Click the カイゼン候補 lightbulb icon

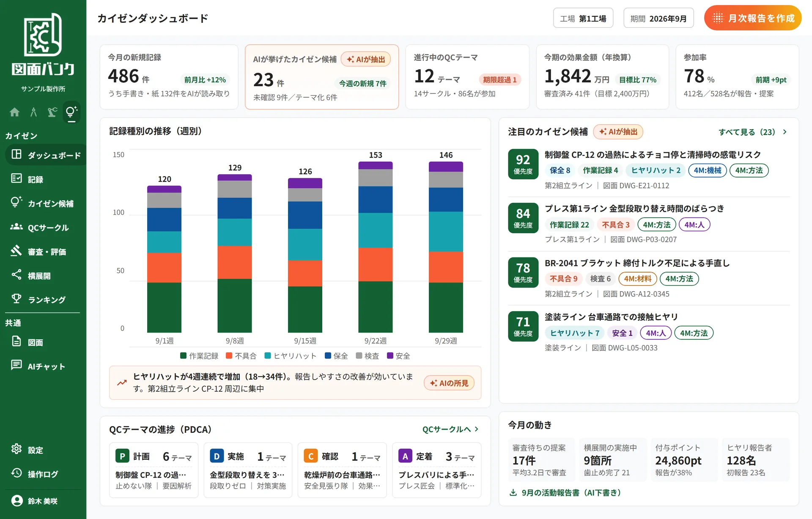tap(16, 202)
